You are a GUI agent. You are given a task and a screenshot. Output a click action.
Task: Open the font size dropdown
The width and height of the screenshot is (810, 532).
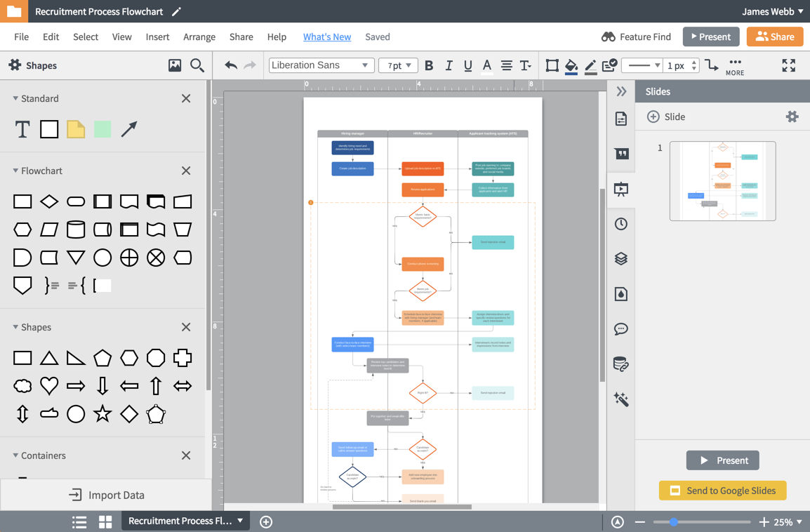tap(397, 65)
